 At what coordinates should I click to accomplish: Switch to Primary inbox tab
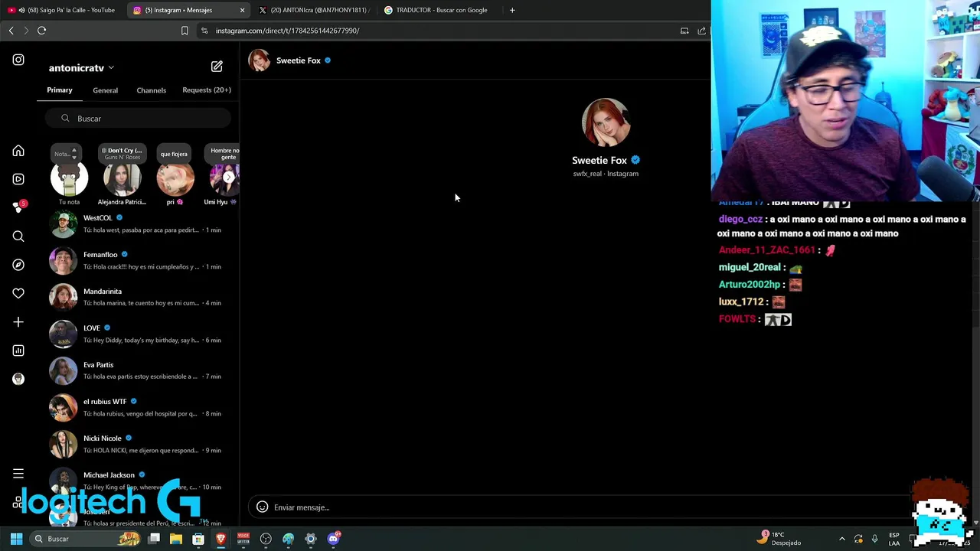pyautogui.click(x=60, y=90)
